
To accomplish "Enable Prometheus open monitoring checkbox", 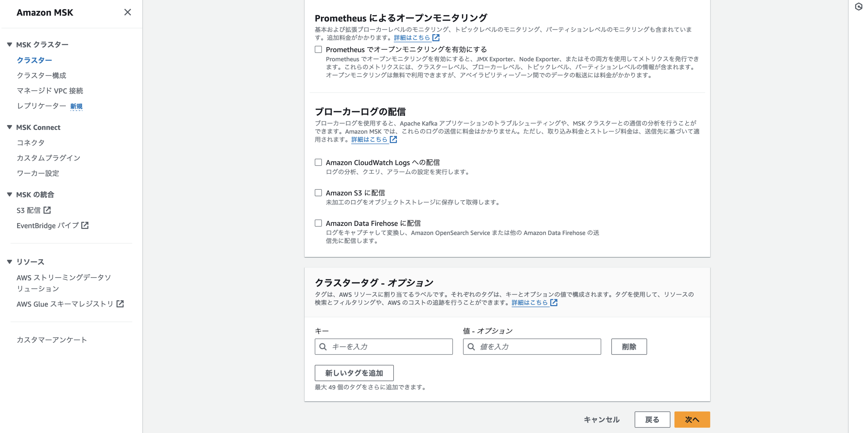I will 318,50.
